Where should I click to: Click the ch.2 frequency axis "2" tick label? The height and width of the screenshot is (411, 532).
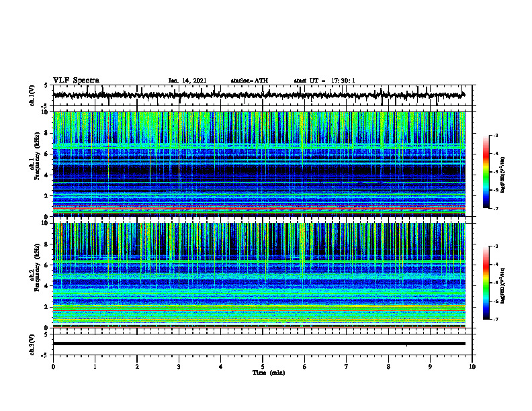tap(47, 307)
